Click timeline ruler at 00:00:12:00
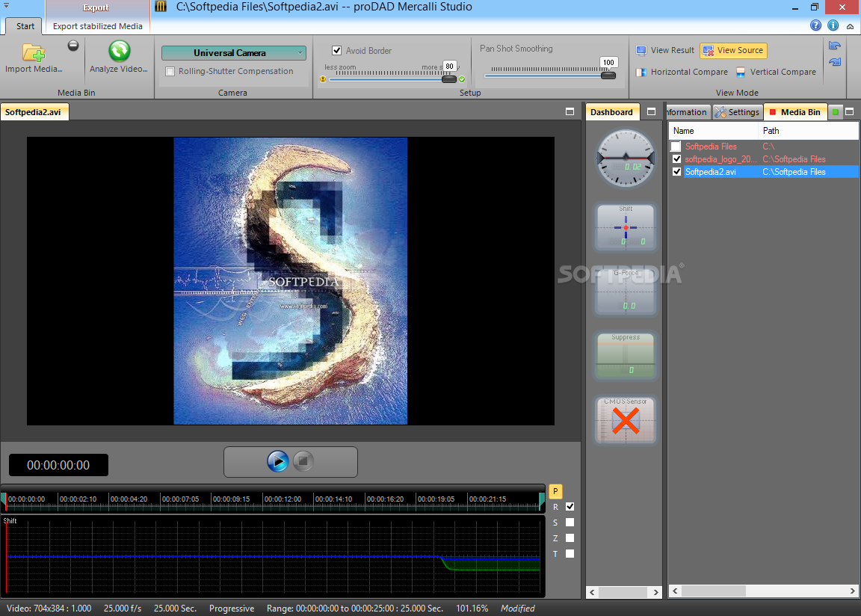 pyautogui.click(x=283, y=499)
